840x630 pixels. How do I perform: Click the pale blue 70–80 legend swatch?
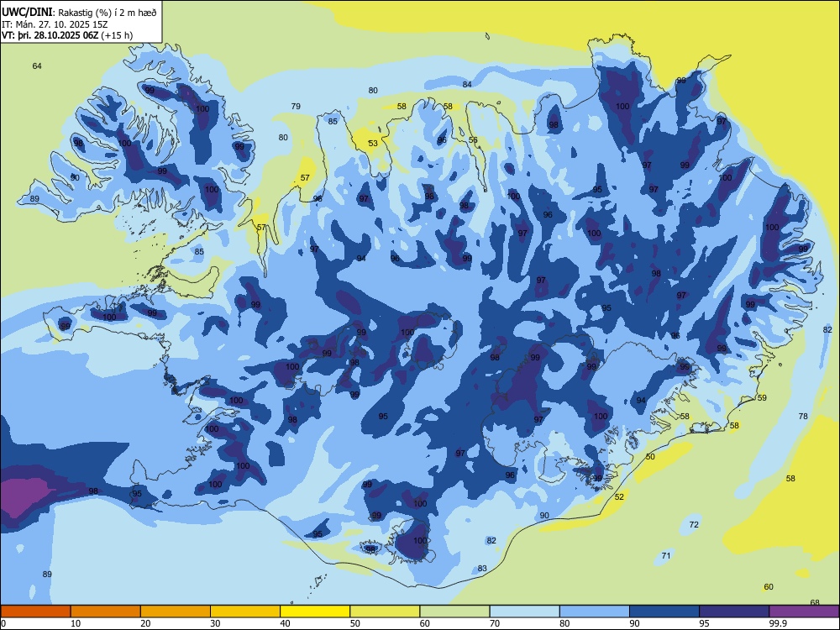pos(524,612)
